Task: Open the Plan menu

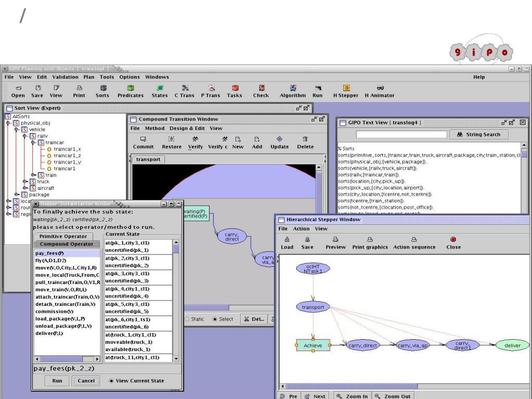Action: (x=89, y=77)
